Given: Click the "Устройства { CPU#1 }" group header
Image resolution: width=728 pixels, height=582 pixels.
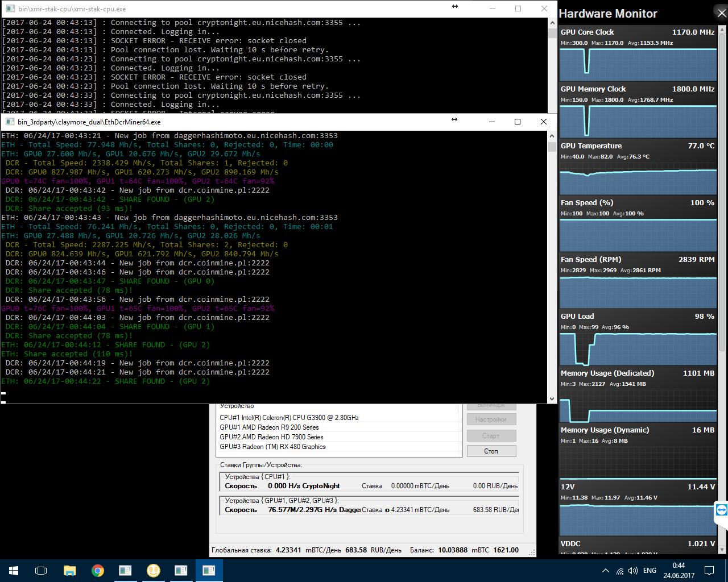Looking at the screenshot, I should [258, 477].
